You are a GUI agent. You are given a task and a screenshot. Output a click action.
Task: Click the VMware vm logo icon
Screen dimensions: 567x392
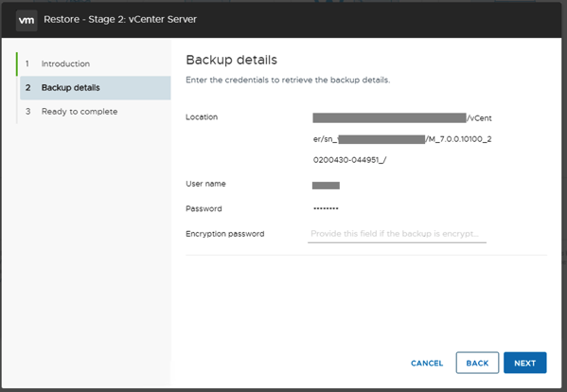[x=27, y=20]
